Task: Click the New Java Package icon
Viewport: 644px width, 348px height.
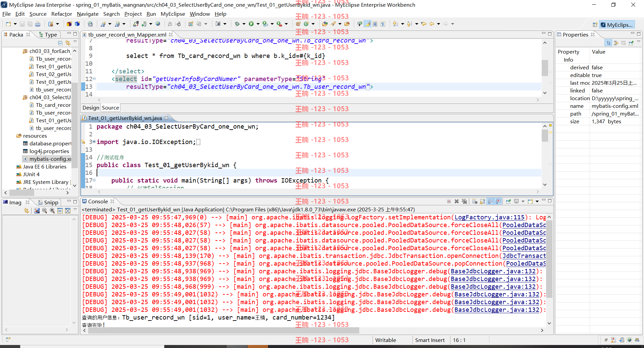Action: tap(298, 24)
